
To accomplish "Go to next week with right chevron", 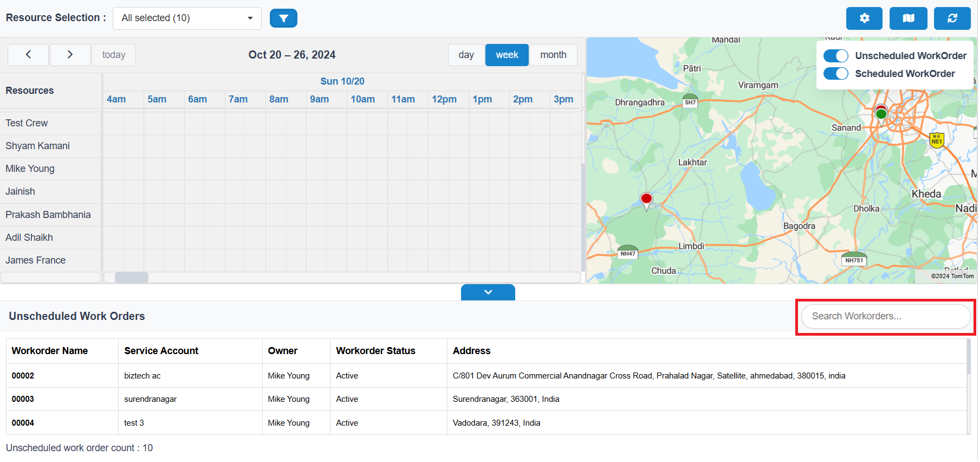I will [70, 55].
